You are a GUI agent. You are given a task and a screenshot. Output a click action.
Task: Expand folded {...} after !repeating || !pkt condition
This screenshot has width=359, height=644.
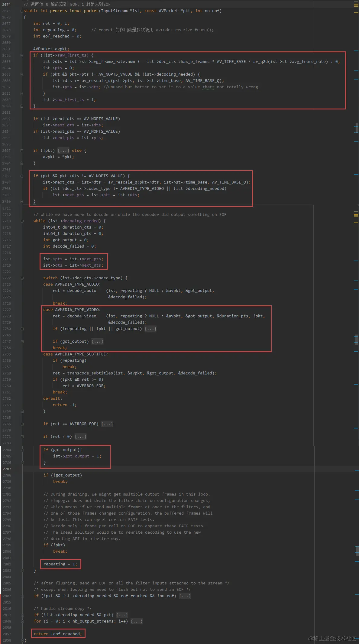(150, 329)
